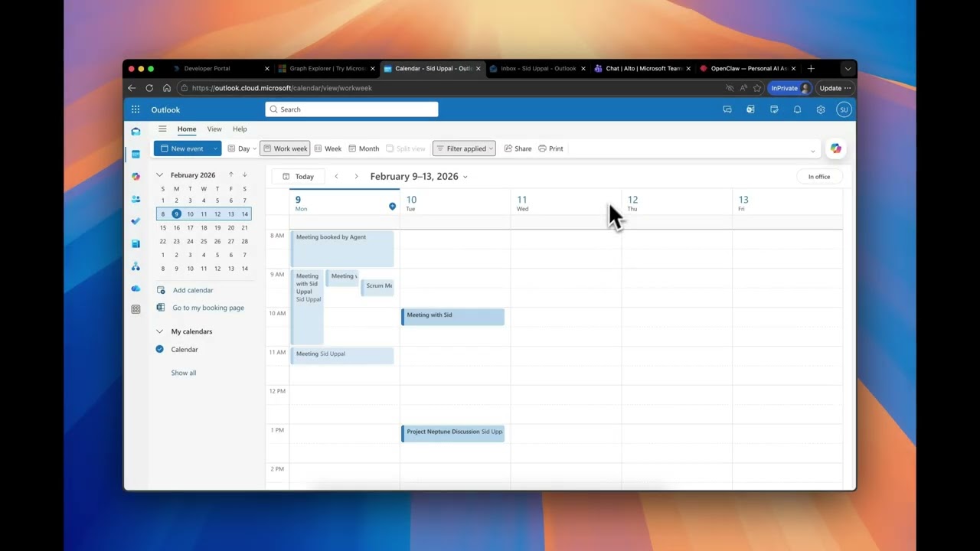This screenshot has width=980, height=551.
Task: Open Copilot button beside the ribbon
Action: click(x=836, y=148)
